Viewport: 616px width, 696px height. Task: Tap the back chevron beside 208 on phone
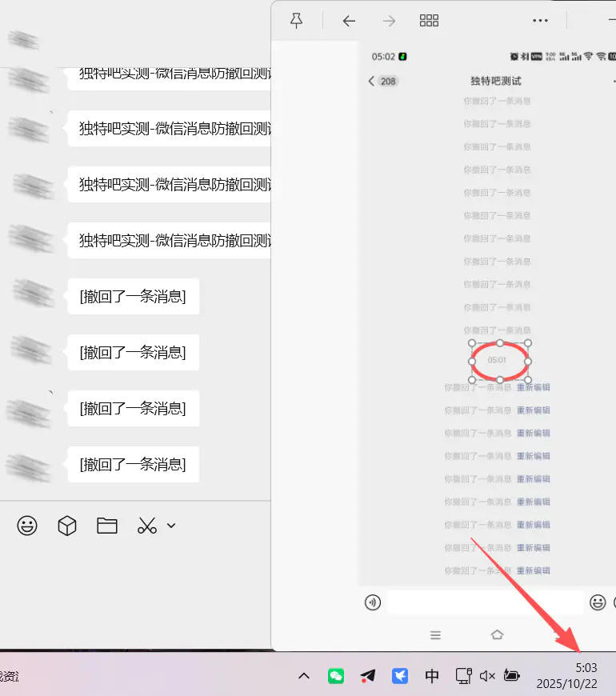[x=371, y=81]
